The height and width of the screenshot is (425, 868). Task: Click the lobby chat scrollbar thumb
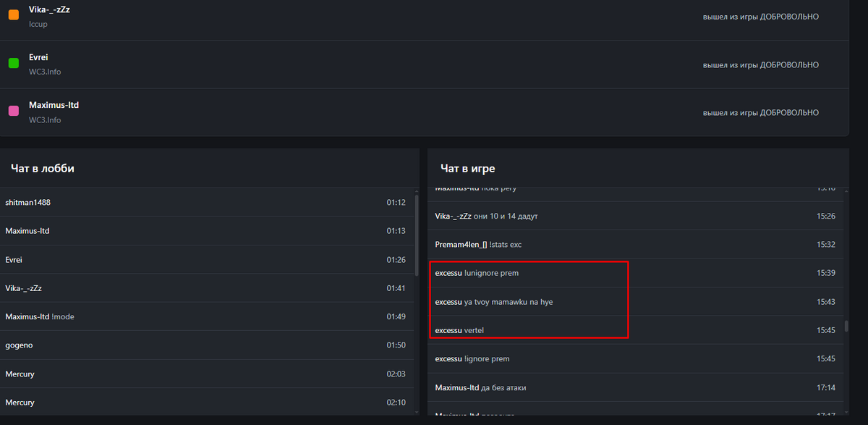pyautogui.click(x=417, y=235)
